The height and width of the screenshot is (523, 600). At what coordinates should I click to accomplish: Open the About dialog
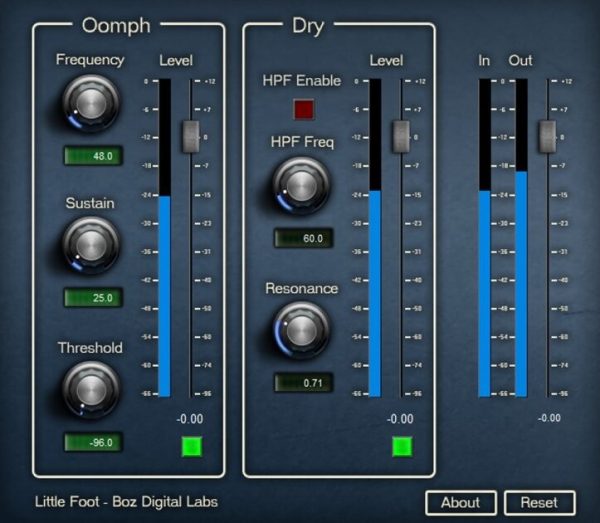[x=461, y=502]
